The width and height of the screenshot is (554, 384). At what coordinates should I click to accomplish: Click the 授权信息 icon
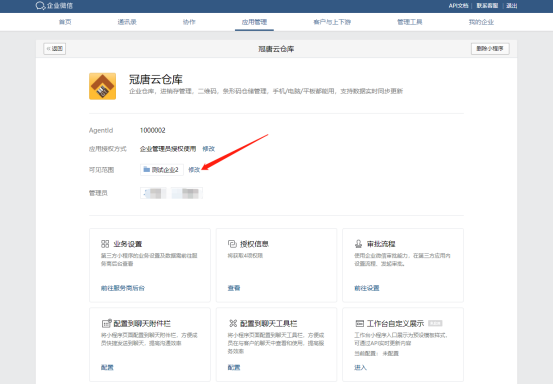pyautogui.click(x=232, y=244)
